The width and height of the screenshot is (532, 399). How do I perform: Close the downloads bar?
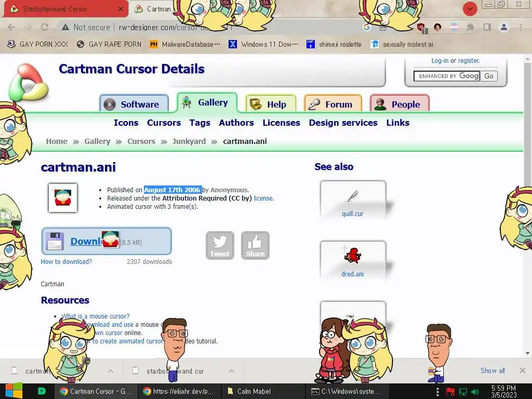tap(523, 370)
